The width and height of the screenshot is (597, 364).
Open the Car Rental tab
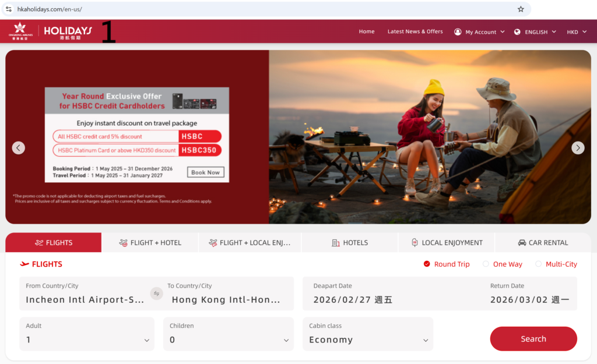point(542,243)
